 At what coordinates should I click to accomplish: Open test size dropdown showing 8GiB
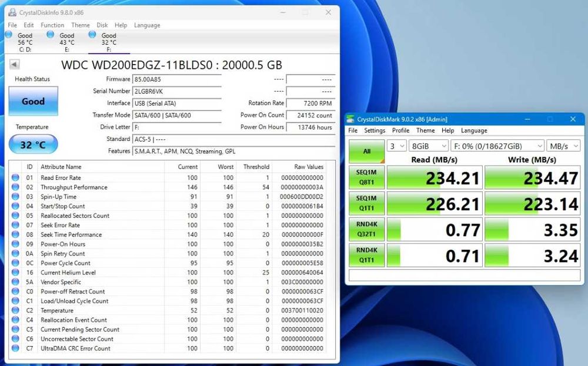coord(428,146)
